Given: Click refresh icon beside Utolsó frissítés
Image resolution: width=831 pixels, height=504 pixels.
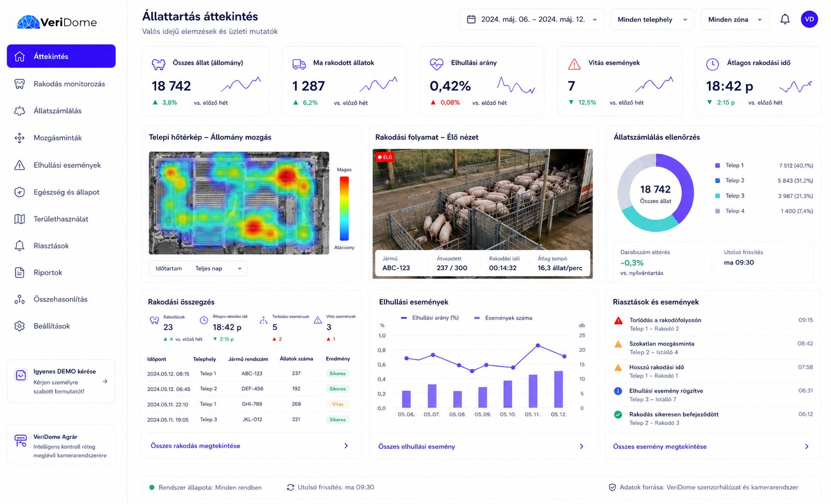Looking at the screenshot, I should [x=291, y=487].
